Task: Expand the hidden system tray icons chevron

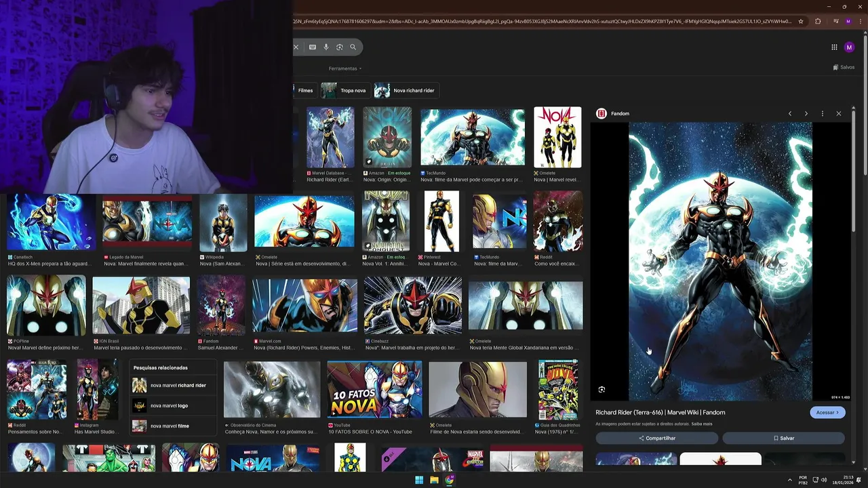Action: 789,480
